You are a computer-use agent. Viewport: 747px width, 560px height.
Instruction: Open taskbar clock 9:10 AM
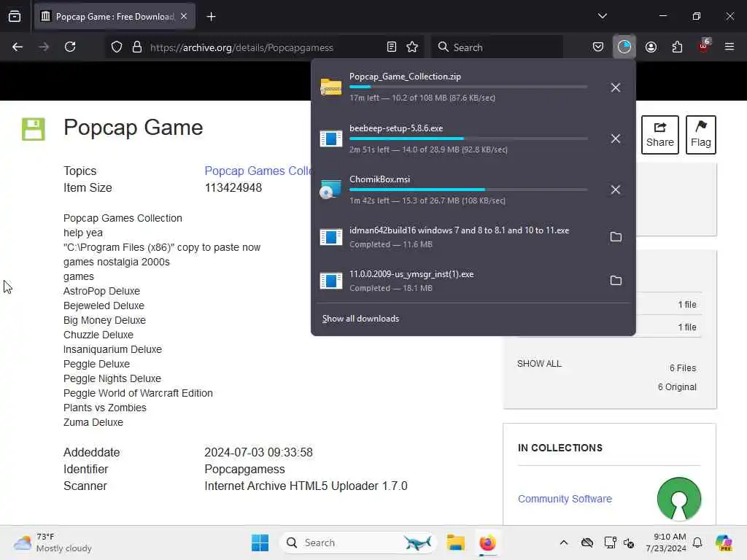click(x=666, y=542)
